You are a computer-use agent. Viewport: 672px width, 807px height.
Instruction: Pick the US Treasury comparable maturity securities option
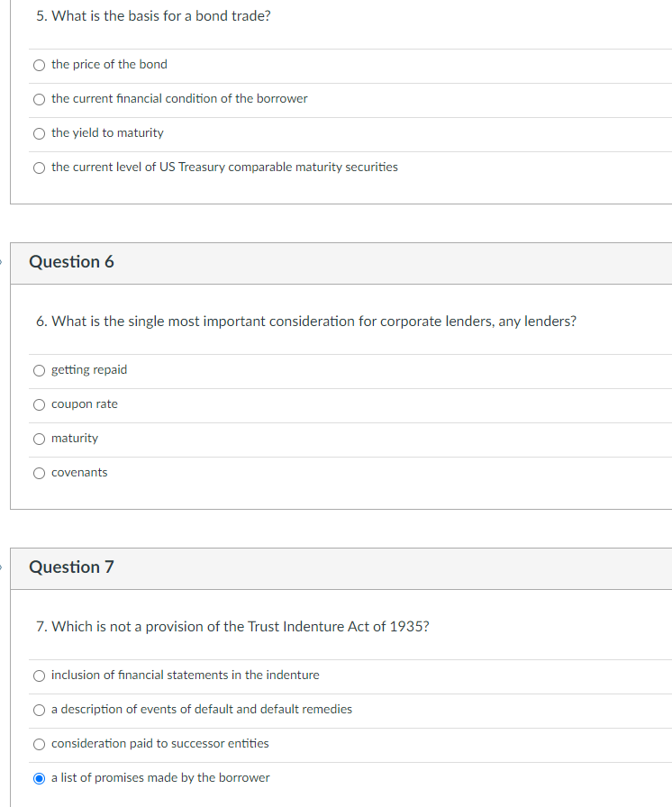40,168
